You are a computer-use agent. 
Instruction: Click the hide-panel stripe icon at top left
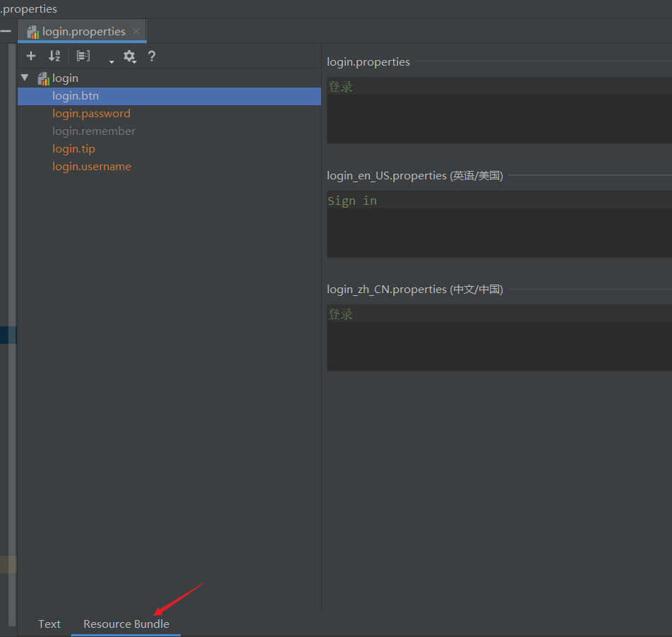pos(6,31)
